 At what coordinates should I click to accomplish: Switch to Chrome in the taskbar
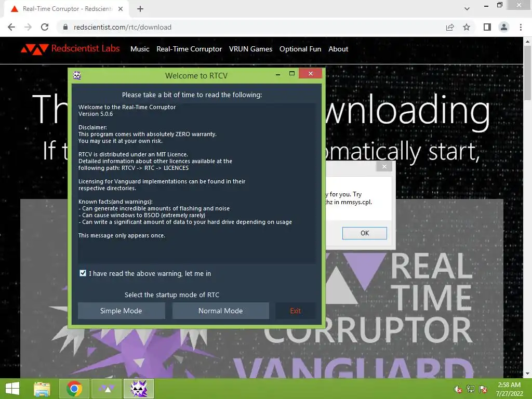point(74,389)
